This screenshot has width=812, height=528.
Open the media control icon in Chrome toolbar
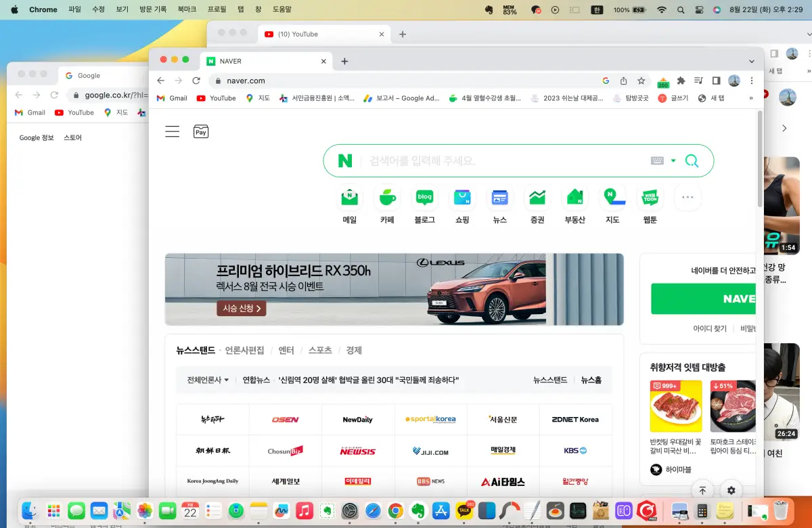(x=699, y=81)
